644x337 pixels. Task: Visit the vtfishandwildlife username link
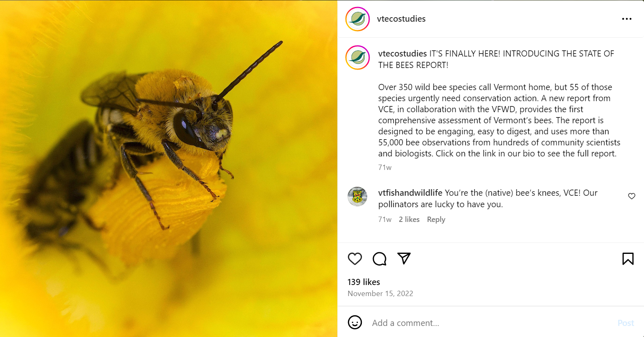tap(410, 193)
